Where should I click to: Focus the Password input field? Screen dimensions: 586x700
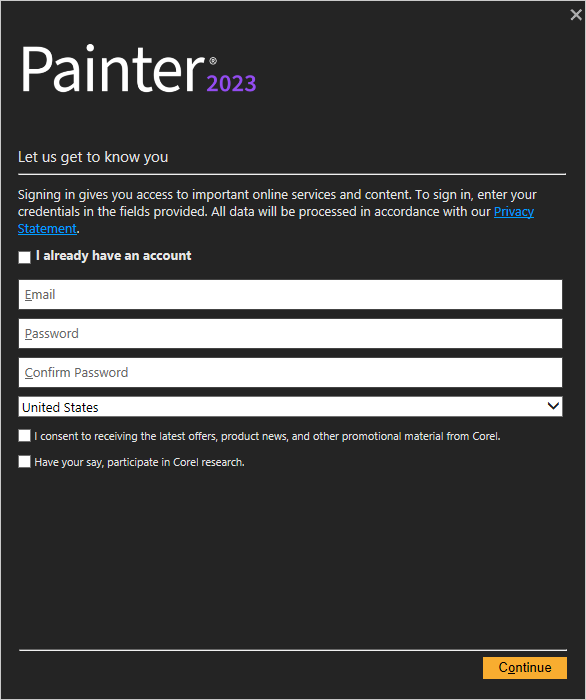(x=290, y=333)
